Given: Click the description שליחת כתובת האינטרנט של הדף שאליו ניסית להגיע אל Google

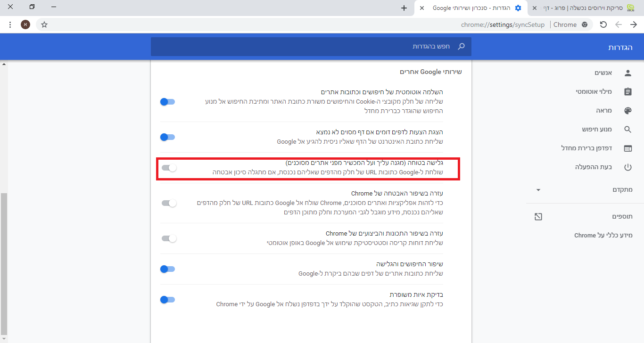Looking at the screenshot, I should click(360, 141).
